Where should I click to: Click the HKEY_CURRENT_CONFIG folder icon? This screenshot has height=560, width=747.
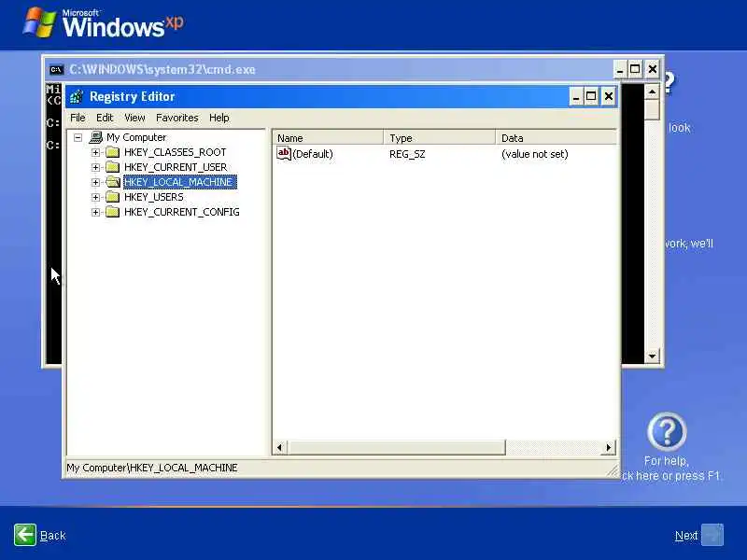[112, 212]
